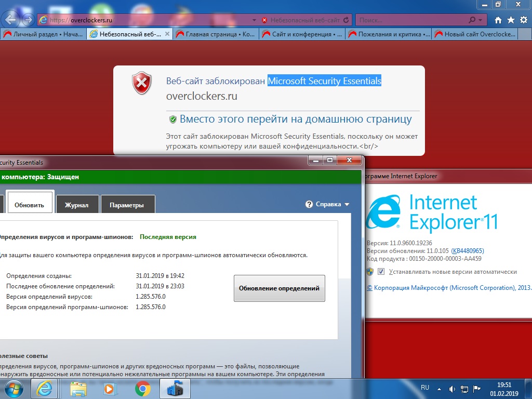Click highlighted Microsoft Security Essentials text
This screenshot has width=532, height=399.
tap(324, 81)
